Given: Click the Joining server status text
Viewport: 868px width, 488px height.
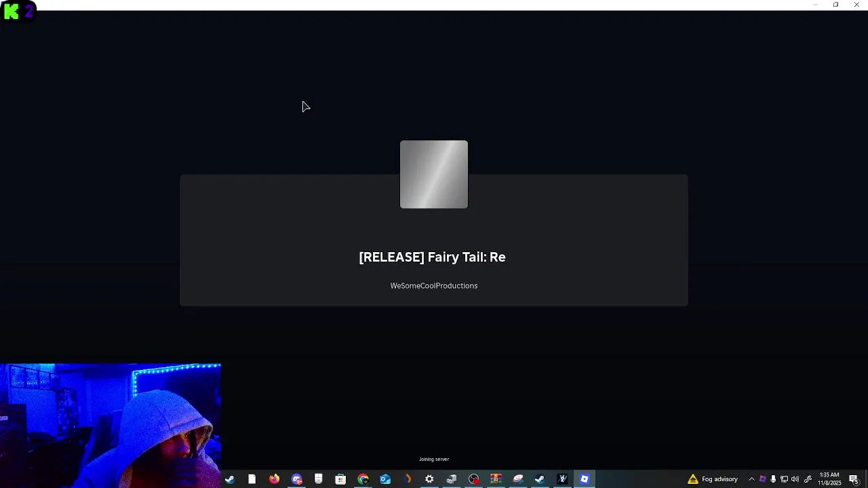Looking at the screenshot, I should pyautogui.click(x=434, y=460).
